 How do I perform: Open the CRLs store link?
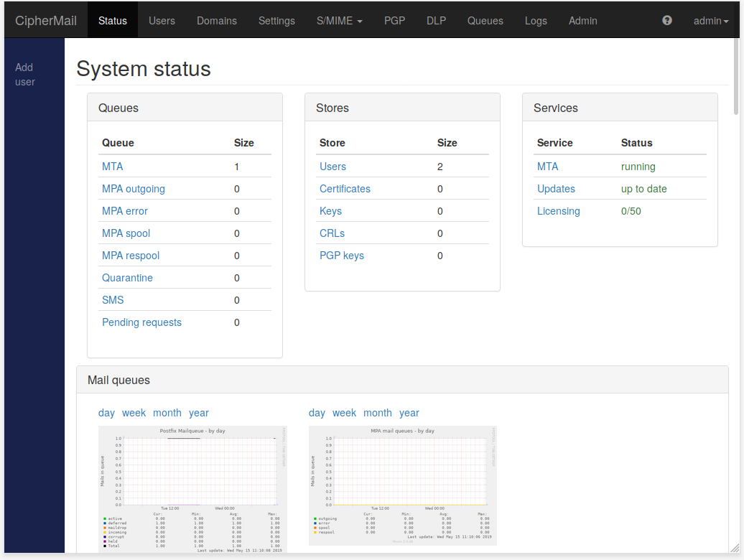tap(332, 233)
